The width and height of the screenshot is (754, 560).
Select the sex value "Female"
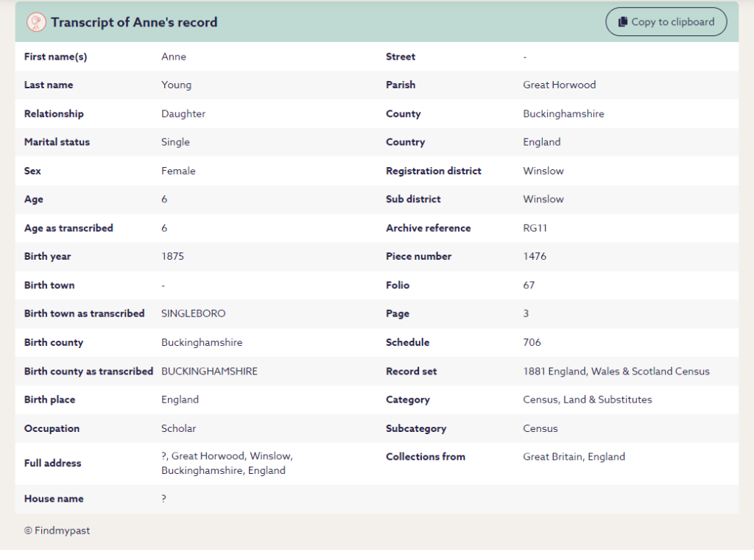178,171
